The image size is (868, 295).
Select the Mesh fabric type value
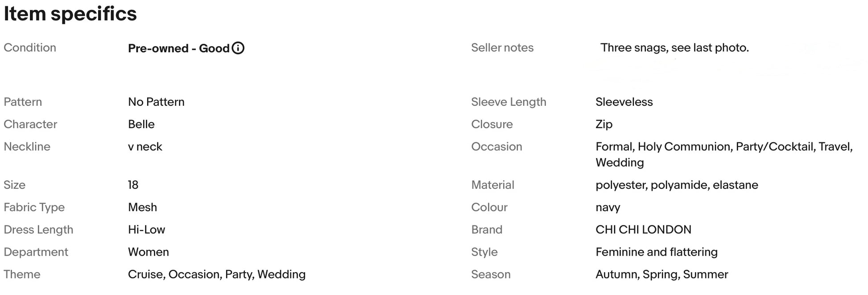[x=142, y=207]
